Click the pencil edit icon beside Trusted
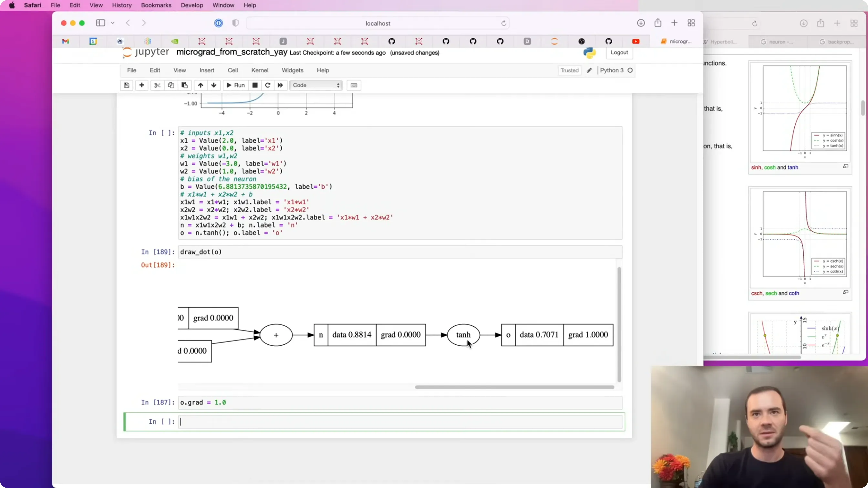 (589, 70)
